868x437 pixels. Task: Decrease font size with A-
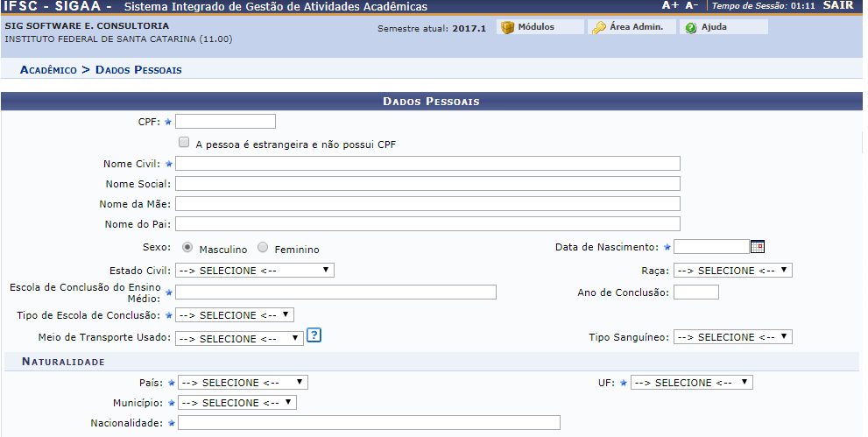pos(691,5)
